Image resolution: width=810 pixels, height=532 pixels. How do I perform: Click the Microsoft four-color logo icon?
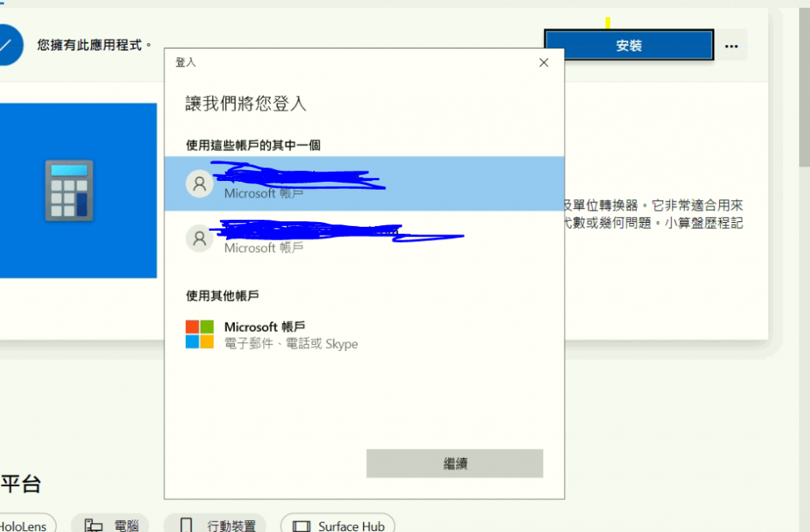coord(199,334)
